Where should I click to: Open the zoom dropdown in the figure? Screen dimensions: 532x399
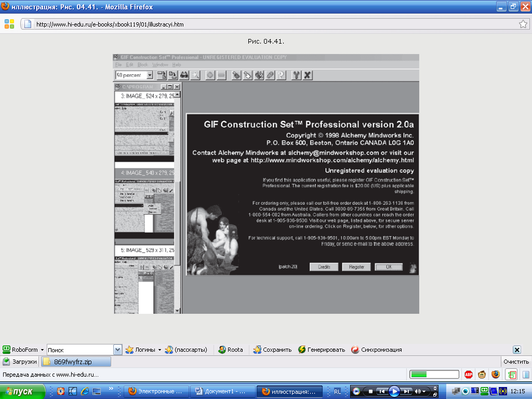tap(150, 75)
